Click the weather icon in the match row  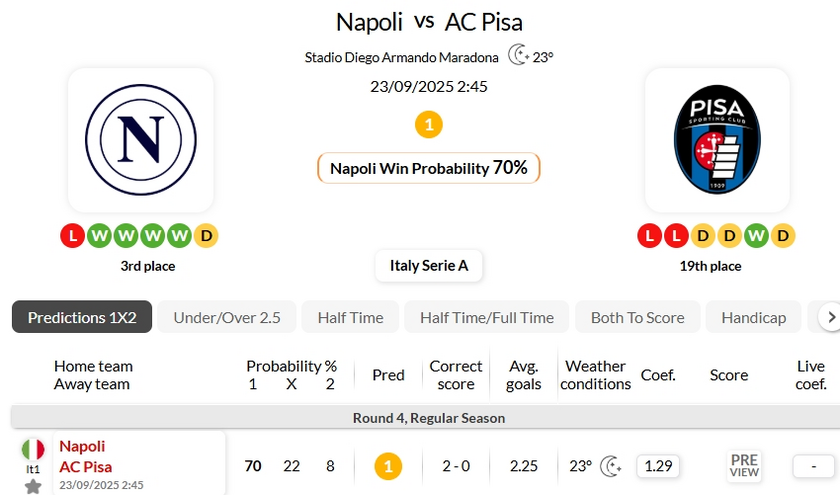coord(611,466)
